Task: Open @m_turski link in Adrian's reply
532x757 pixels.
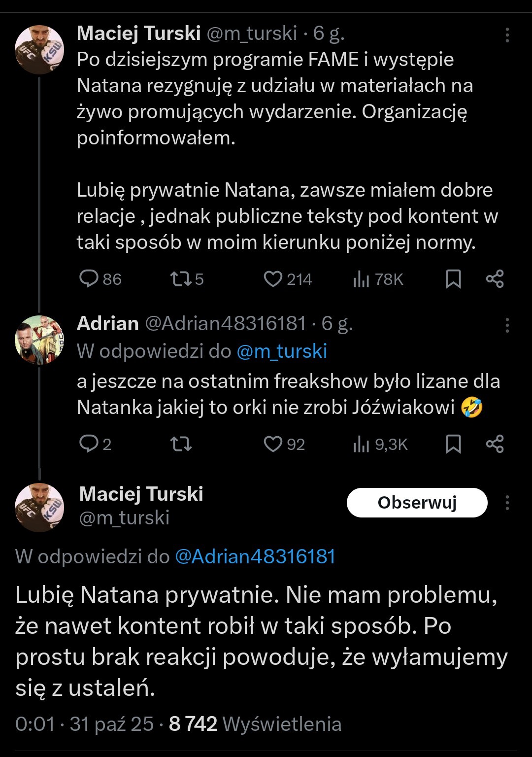Action: coord(282,351)
